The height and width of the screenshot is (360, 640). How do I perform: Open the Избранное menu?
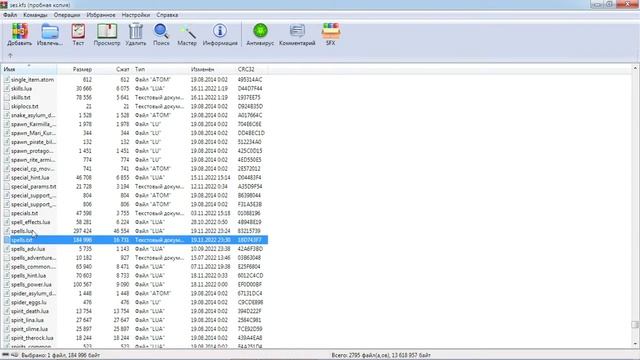(x=101, y=15)
